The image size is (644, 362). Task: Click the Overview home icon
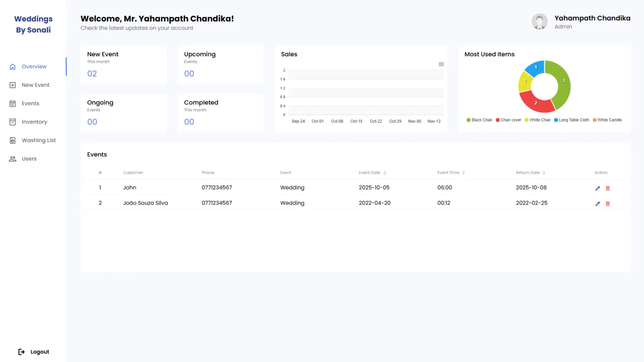pos(12,67)
